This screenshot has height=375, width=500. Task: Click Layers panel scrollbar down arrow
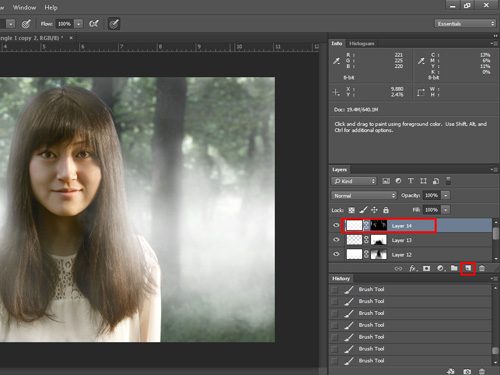click(x=496, y=258)
